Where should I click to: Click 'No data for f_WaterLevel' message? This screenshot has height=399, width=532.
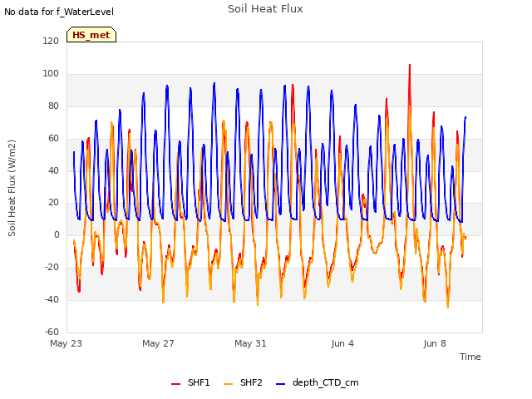click(x=59, y=12)
